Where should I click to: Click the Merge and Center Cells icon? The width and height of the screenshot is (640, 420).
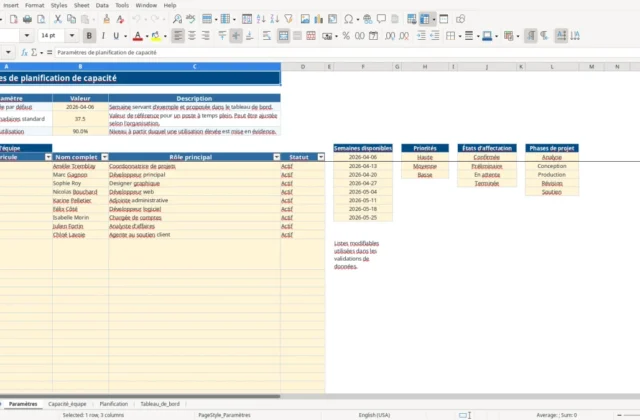click(x=283, y=36)
